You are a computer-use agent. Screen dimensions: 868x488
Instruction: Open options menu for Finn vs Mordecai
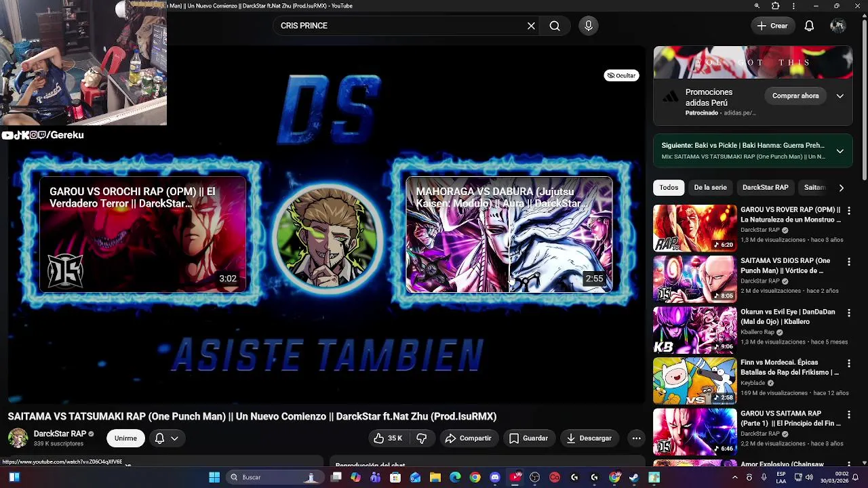tap(848, 363)
